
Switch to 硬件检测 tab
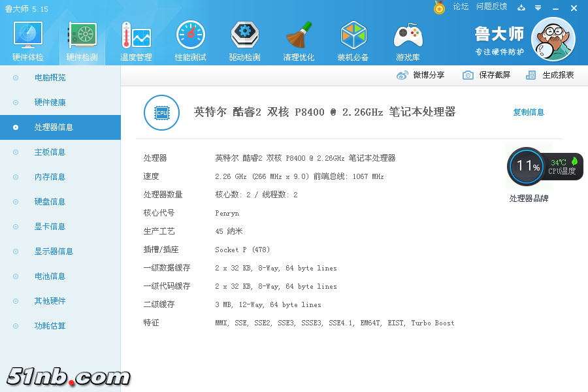[x=82, y=41]
